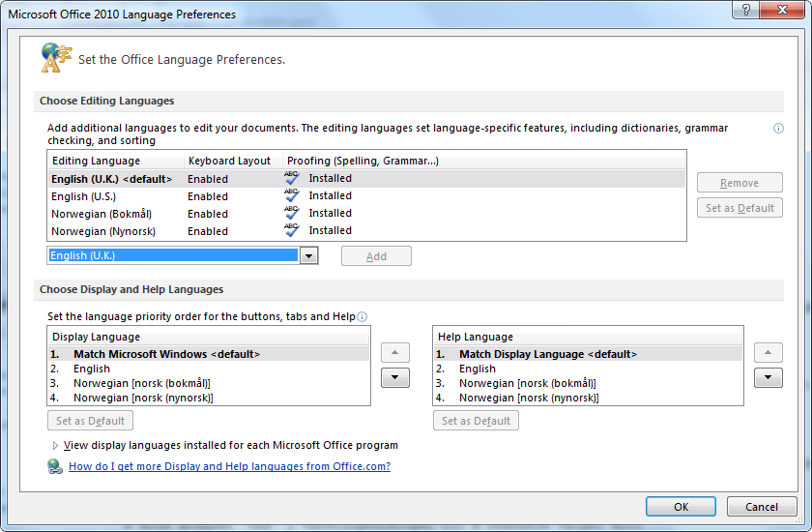Open 'How do I get more Display and Help languages' link
This screenshot has height=532, width=812.
pyautogui.click(x=229, y=466)
